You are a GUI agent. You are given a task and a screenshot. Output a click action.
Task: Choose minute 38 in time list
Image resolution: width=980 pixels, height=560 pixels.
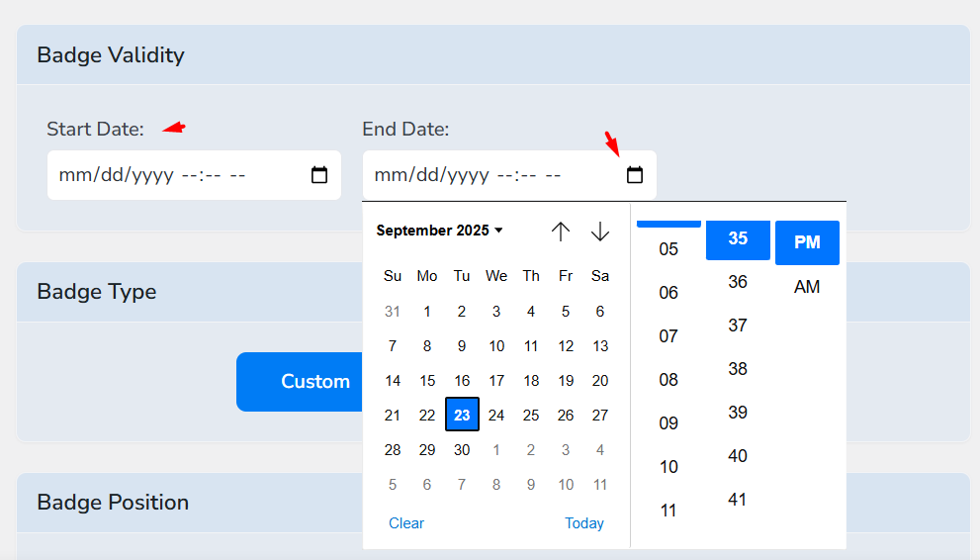click(738, 369)
